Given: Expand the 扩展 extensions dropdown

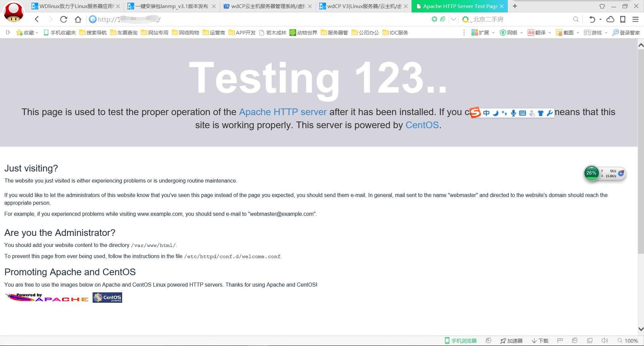Looking at the screenshot, I should (493, 33).
